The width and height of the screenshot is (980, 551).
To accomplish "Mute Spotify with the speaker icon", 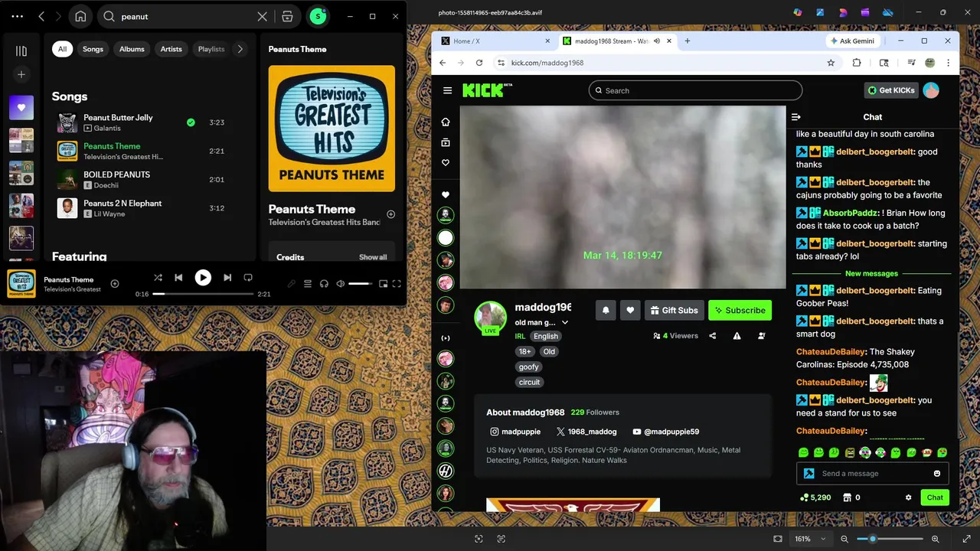I will tap(341, 284).
